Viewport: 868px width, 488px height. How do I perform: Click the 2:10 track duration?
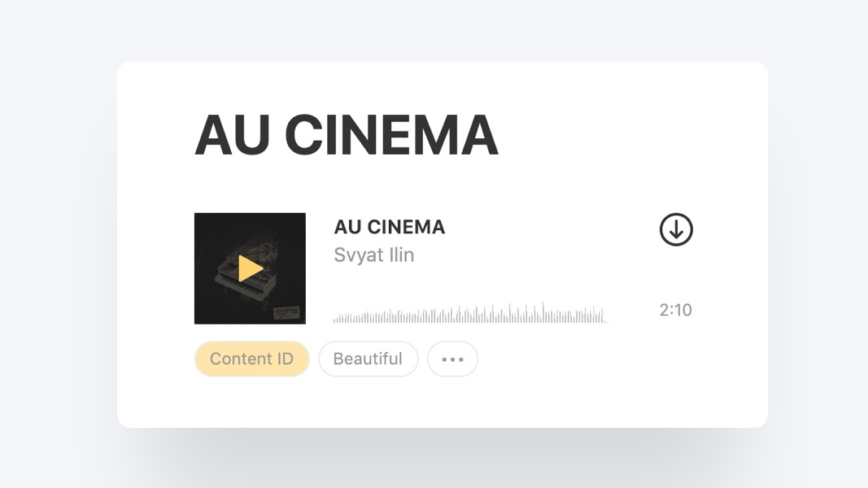pyautogui.click(x=675, y=310)
